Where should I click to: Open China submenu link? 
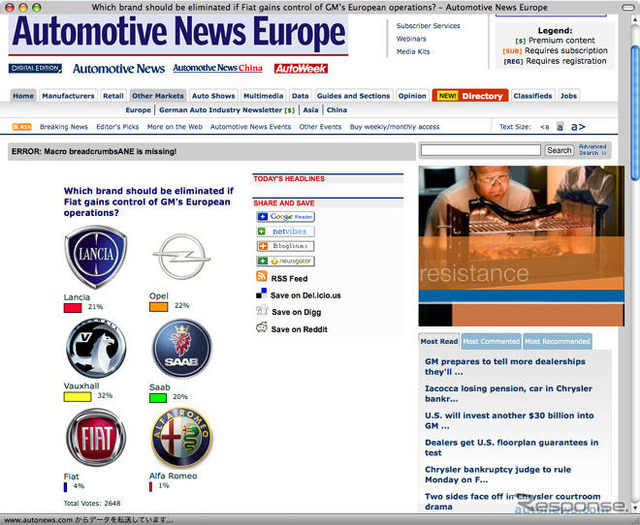pos(337,110)
